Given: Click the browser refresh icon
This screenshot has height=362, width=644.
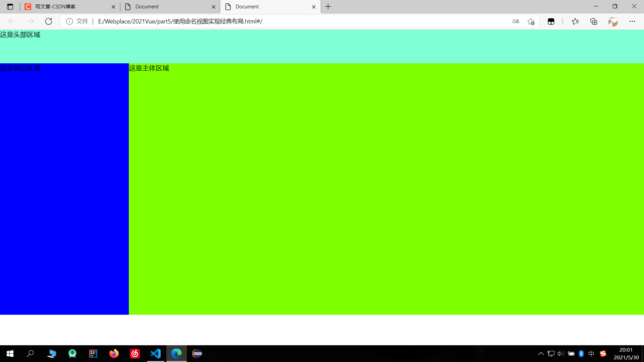Looking at the screenshot, I should [49, 21].
